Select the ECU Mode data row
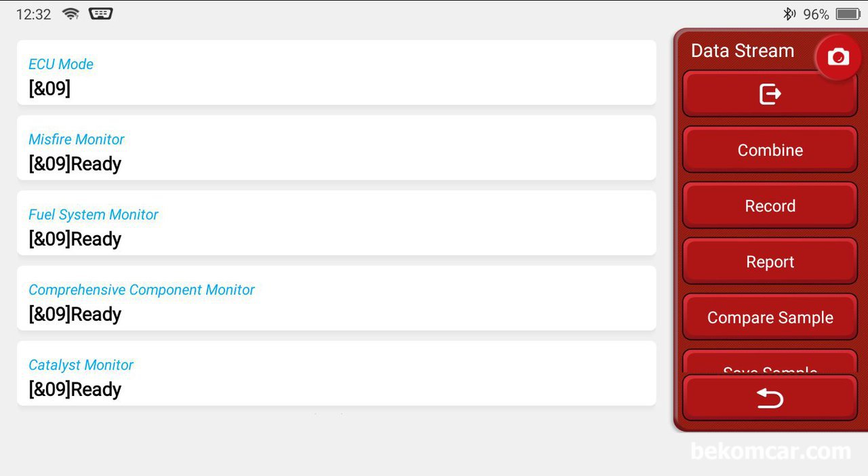This screenshot has width=868, height=476. 336,73
